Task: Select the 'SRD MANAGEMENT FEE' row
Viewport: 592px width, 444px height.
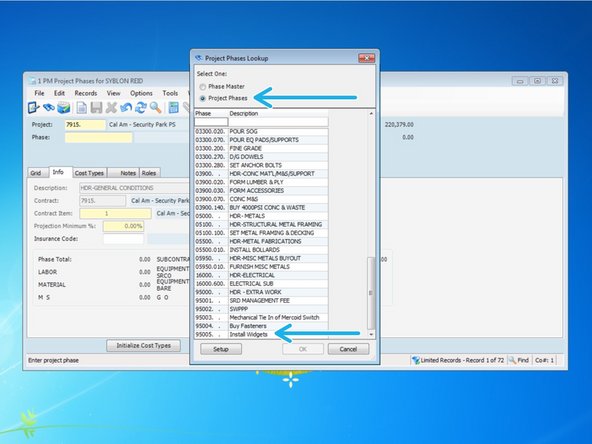Action: (x=261, y=301)
